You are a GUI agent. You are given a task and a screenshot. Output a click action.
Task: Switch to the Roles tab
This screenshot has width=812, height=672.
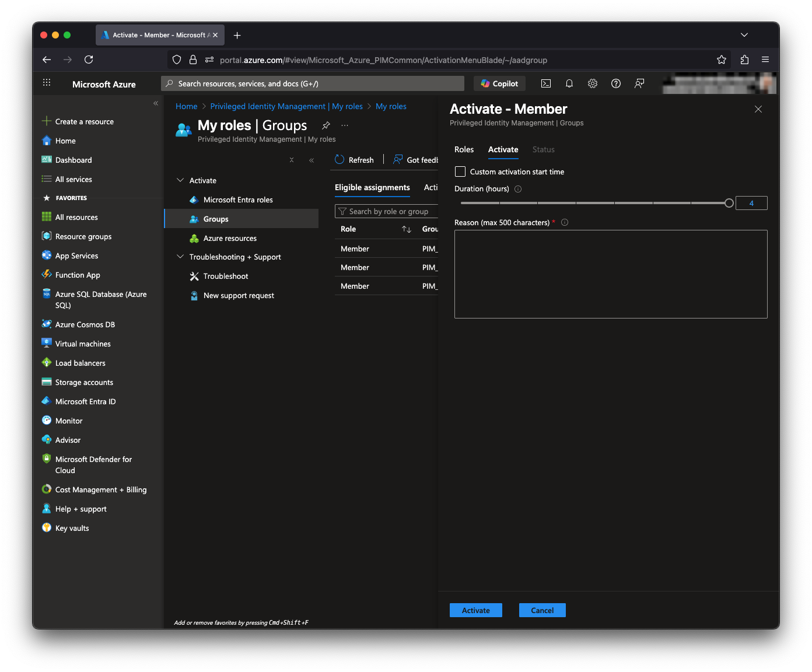pyautogui.click(x=464, y=150)
